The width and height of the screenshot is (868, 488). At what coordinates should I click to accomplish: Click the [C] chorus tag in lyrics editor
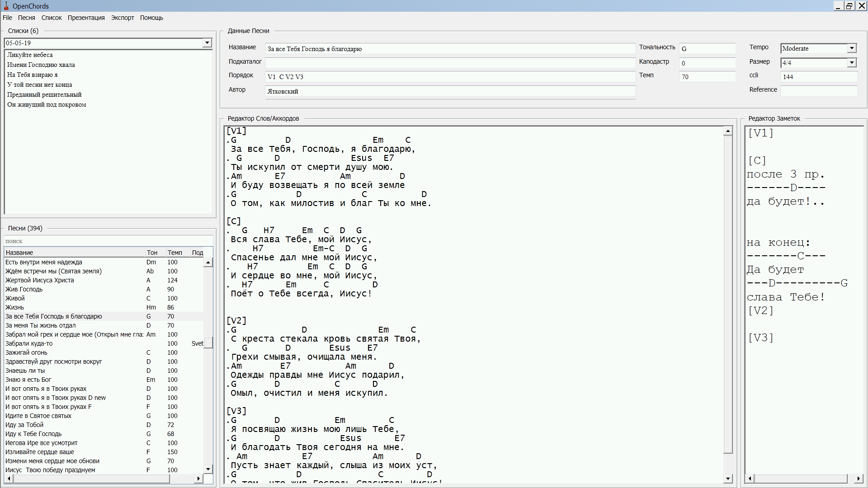234,221
